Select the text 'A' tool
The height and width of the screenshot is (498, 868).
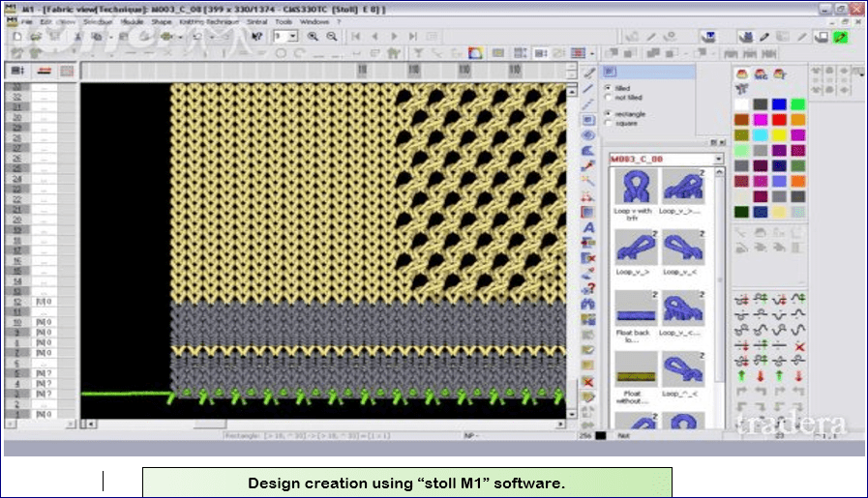[588, 227]
